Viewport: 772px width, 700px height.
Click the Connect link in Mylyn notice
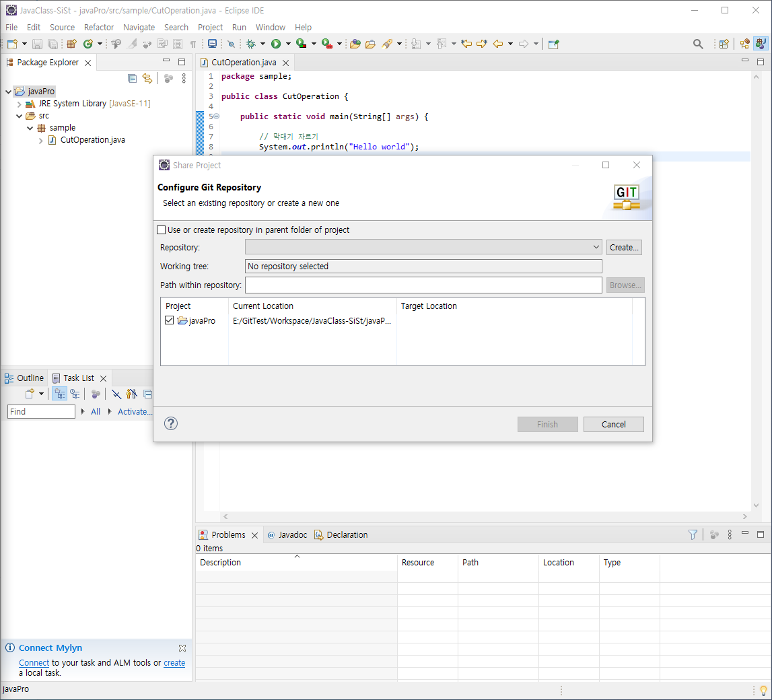pos(34,662)
